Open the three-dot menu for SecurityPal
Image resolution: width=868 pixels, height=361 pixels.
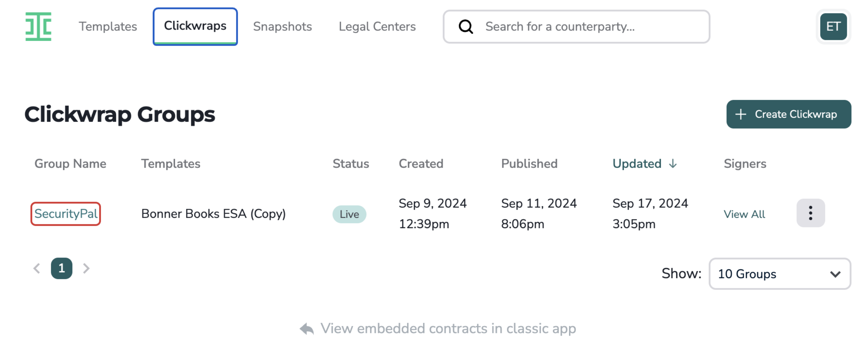tap(810, 213)
